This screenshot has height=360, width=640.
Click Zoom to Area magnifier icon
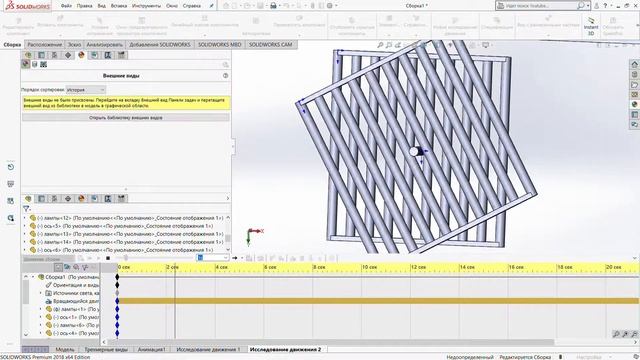(389, 45)
